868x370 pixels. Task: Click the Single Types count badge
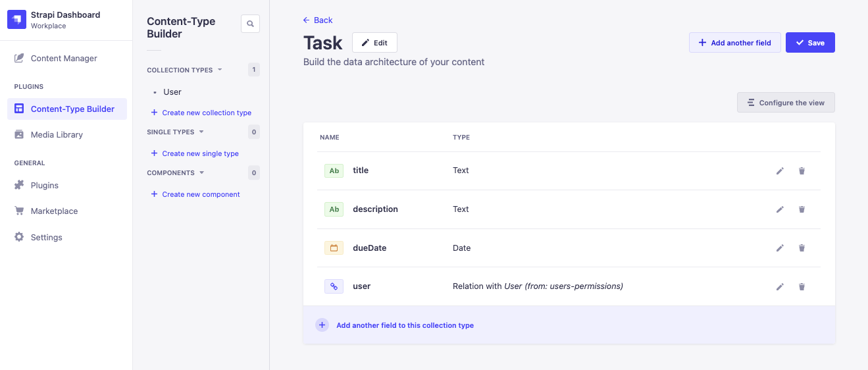254,132
